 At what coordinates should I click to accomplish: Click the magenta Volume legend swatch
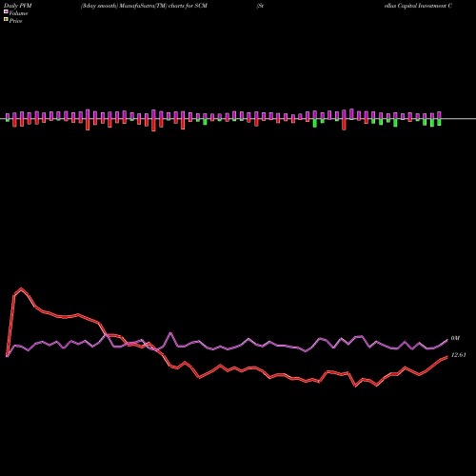[x=6, y=12]
